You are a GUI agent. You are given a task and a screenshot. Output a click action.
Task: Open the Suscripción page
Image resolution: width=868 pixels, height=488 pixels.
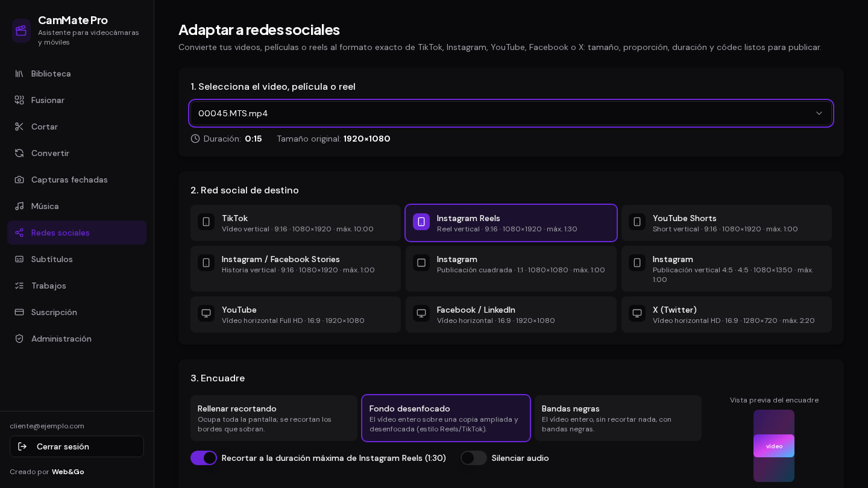tap(77, 312)
